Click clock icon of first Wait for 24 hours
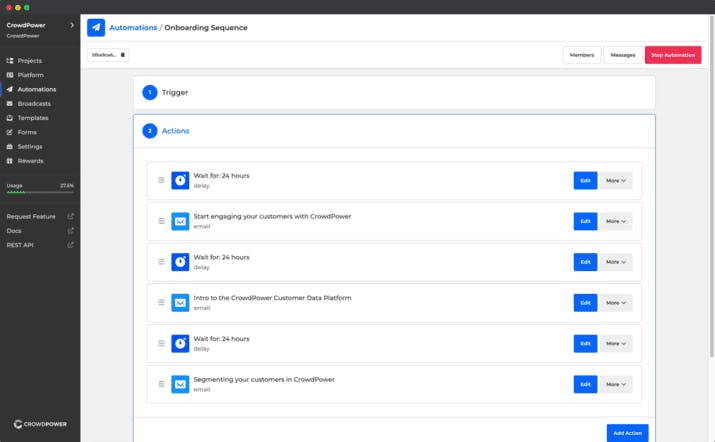Viewport: 715px width, 442px height. pyautogui.click(x=180, y=180)
